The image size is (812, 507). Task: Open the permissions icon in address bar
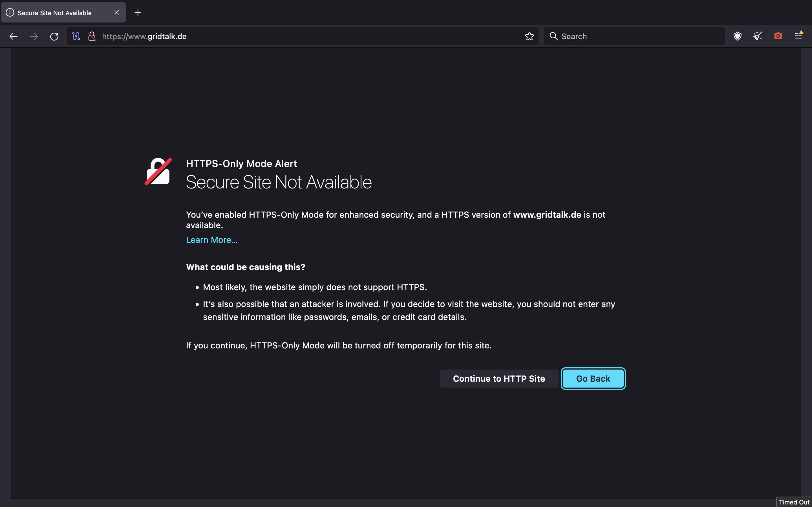(76, 36)
